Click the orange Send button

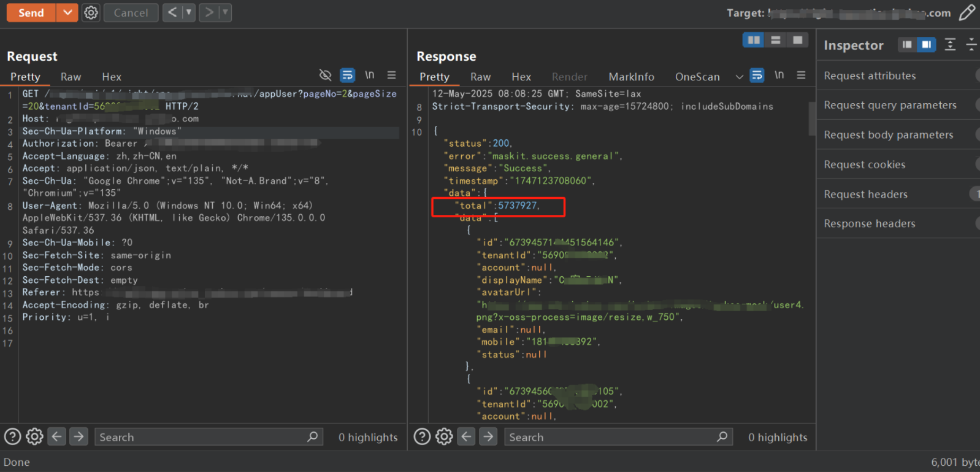point(31,12)
